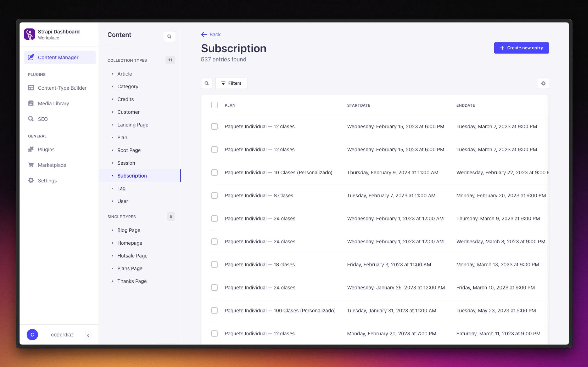Viewport: 588px width, 367px height.
Task: Open the Filters dropdown
Action: click(231, 83)
